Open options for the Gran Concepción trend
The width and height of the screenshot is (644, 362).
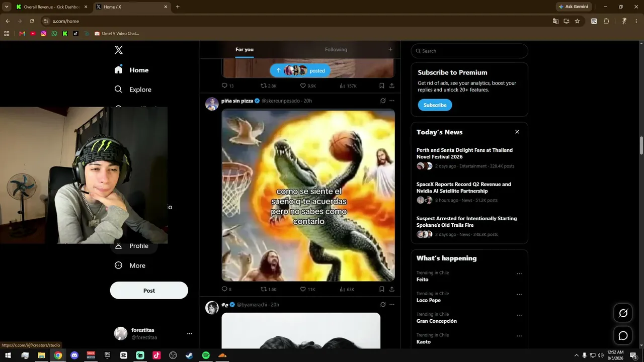tap(519, 315)
